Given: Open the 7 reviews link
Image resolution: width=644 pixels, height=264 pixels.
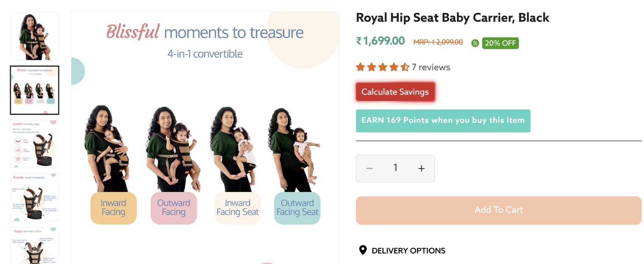Looking at the screenshot, I should 431,67.
